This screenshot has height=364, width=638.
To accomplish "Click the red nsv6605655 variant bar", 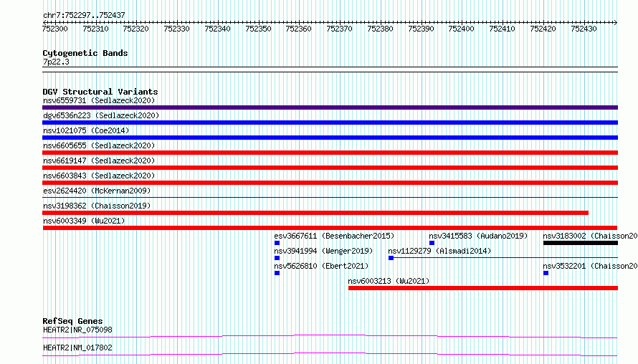I will [x=330, y=153].
